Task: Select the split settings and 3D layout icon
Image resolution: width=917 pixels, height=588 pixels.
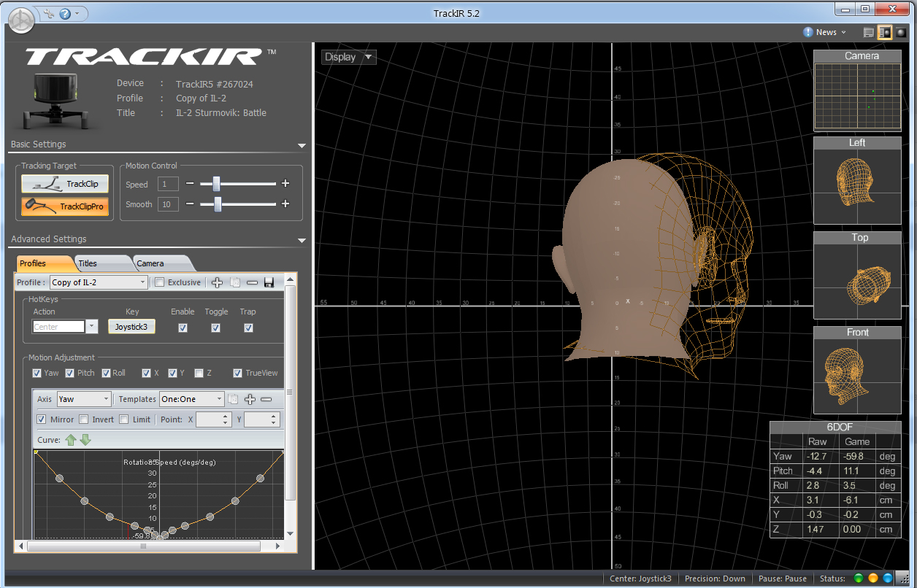Action: click(x=885, y=32)
